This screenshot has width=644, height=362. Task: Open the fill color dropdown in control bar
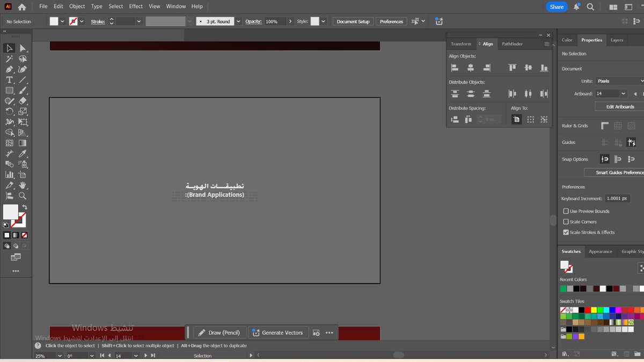click(62, 21)
